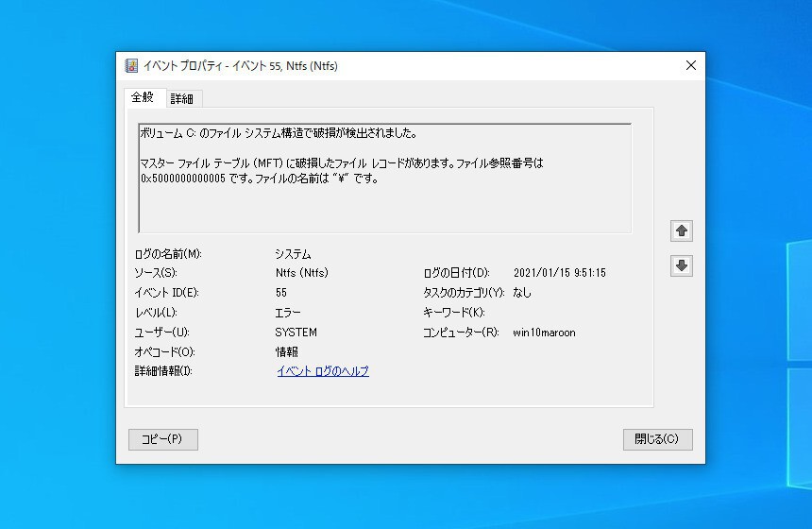Click the ログの名前 value システム

click(293, 254)
